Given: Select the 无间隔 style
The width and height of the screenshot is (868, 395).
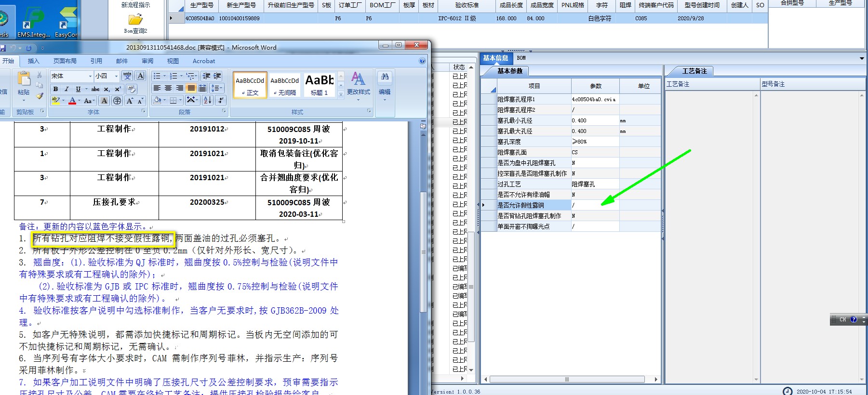Looking at the screenshot, I should click(284, 86).
